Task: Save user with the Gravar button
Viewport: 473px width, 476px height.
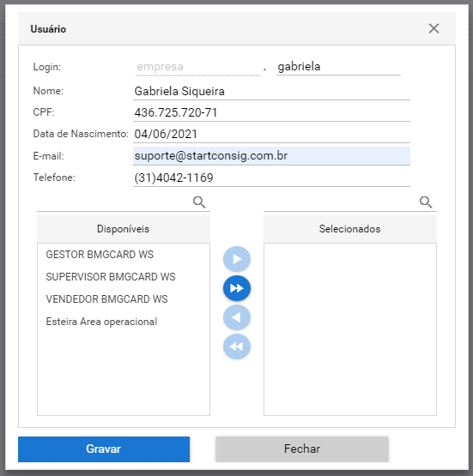Action: click(104, 449)
